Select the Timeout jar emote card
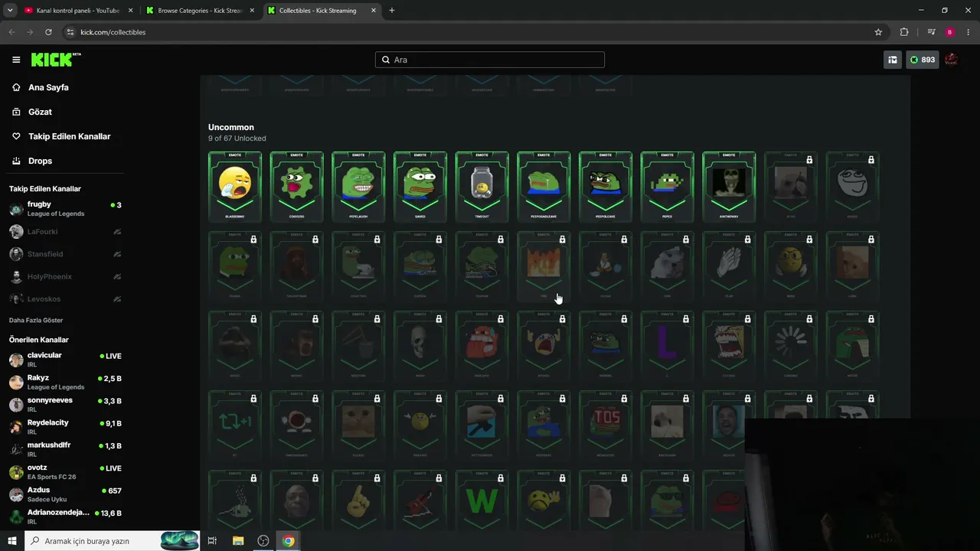This screenshot has width=980, height=551. (x=482, y=187)
